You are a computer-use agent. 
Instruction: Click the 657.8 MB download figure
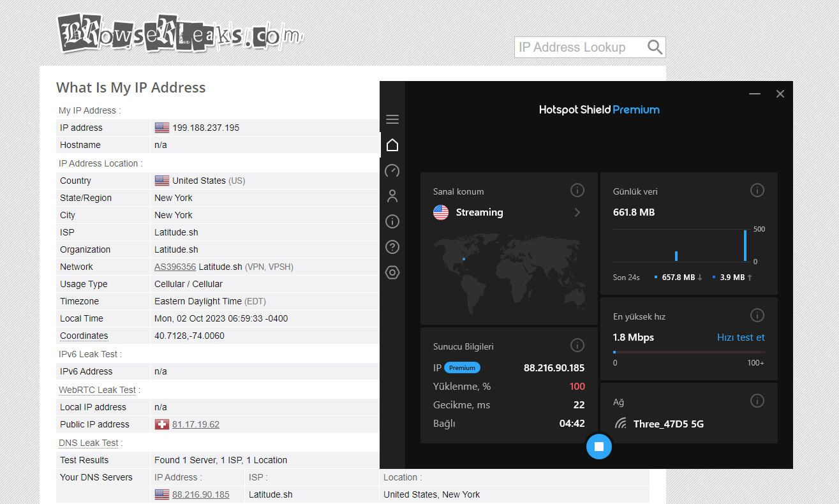[678, 278]
